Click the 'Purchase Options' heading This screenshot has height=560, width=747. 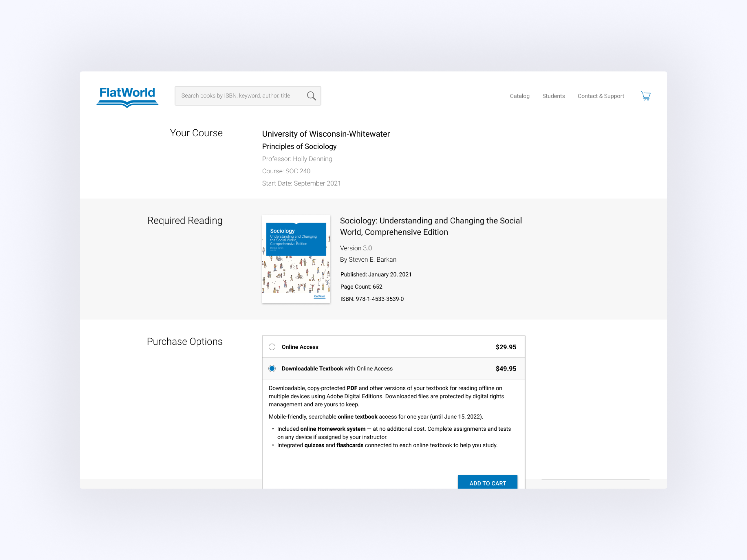tap(184, 342)
